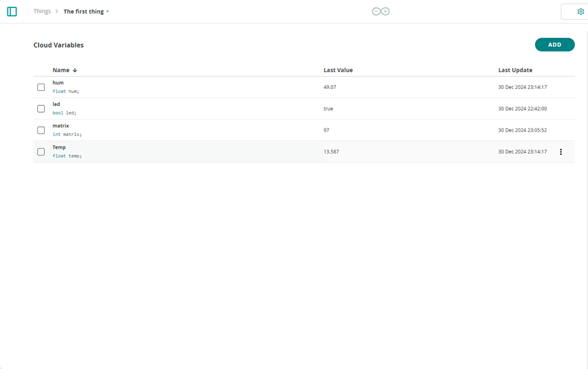The height and width of the screenshot is (369, 588).
Task: Select the 'int matrix;' declaration
Action: (67, 135)
